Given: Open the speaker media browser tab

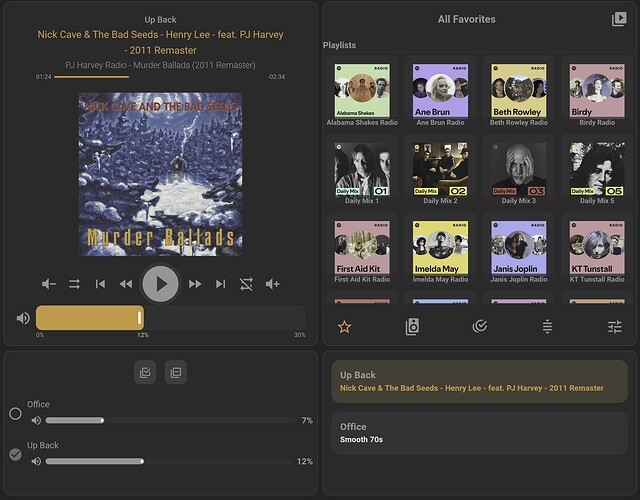Looking at the screenshot, I should [x=412, y=327].
